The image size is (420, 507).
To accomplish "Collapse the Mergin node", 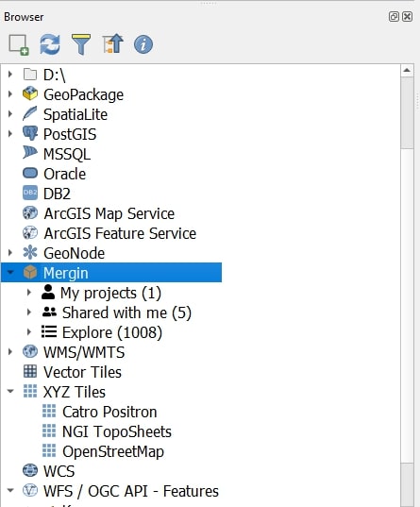I will click(x=10, y=272).
